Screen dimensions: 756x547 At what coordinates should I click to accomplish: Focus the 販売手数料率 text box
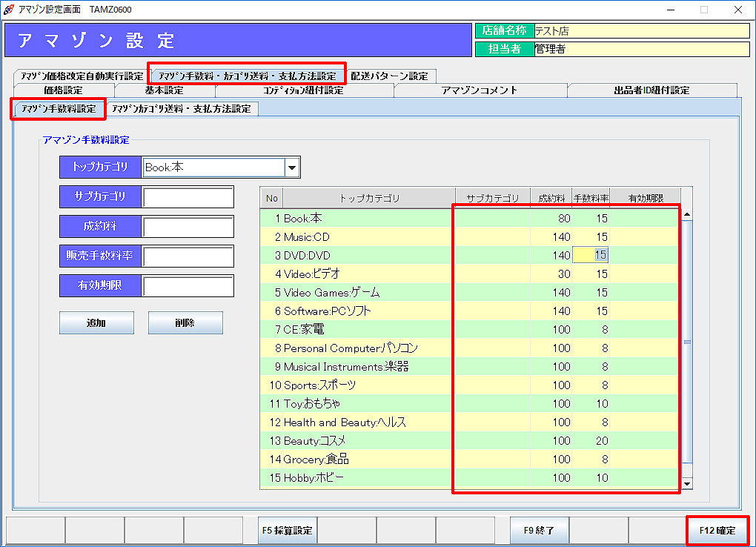[188, 256]
